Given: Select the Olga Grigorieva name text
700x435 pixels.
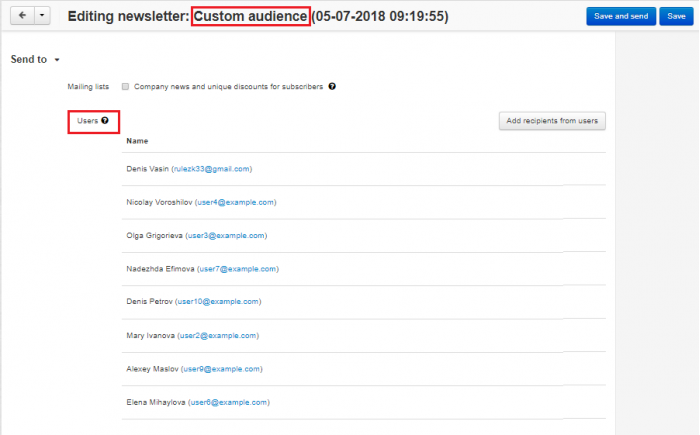Looking at the screenshot, I should [154, 235].
